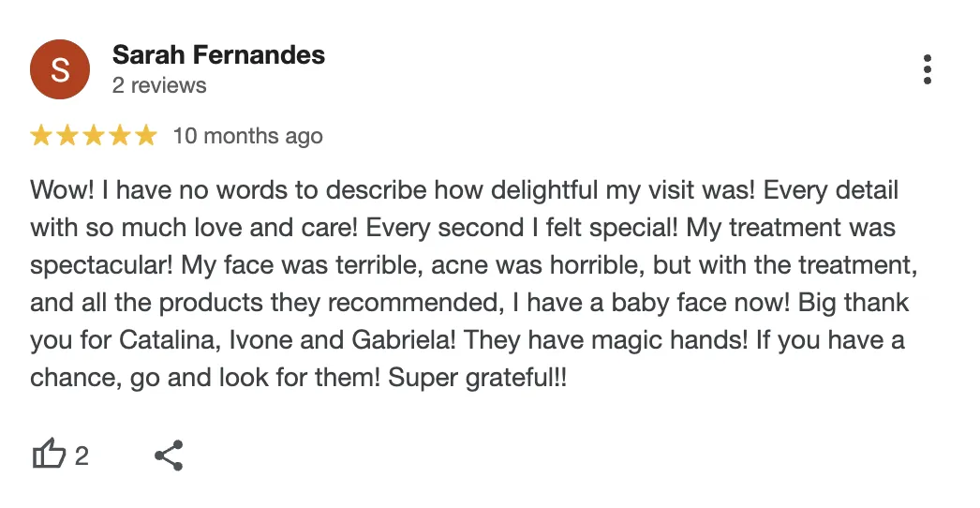Click the second yellow rating star

[67, 135]
